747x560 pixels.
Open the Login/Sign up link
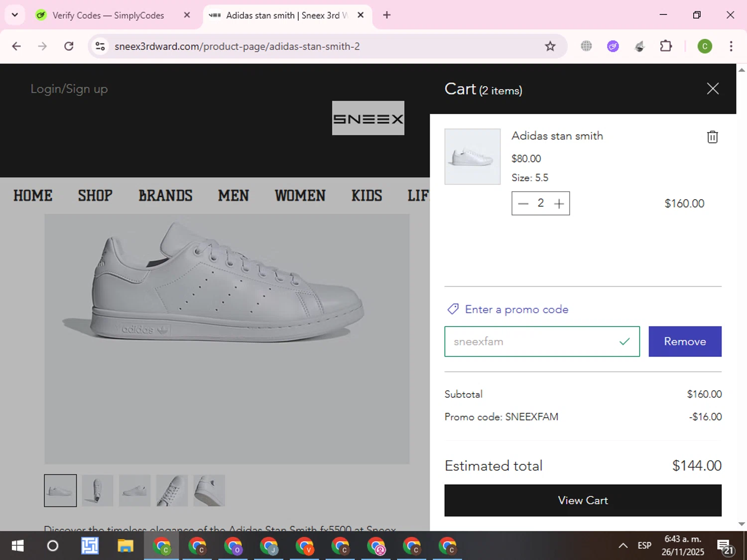pyautogui.click(x=69, y=89)
